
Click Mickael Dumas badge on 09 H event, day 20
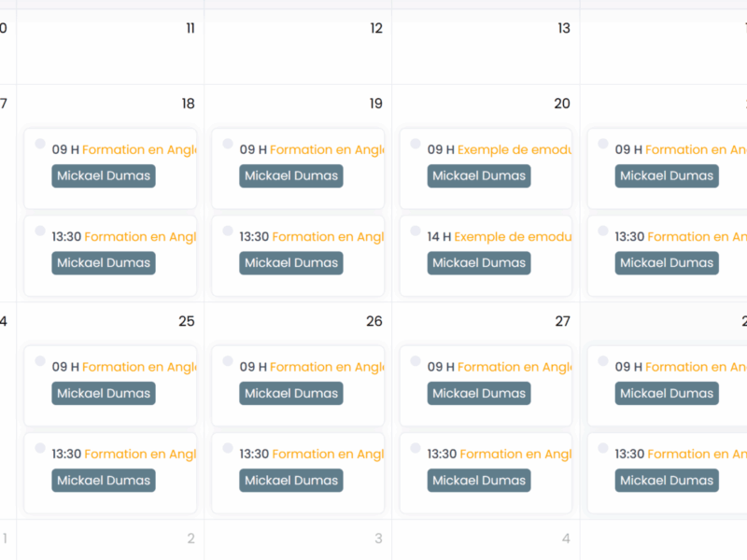click(x=479, y=176)
